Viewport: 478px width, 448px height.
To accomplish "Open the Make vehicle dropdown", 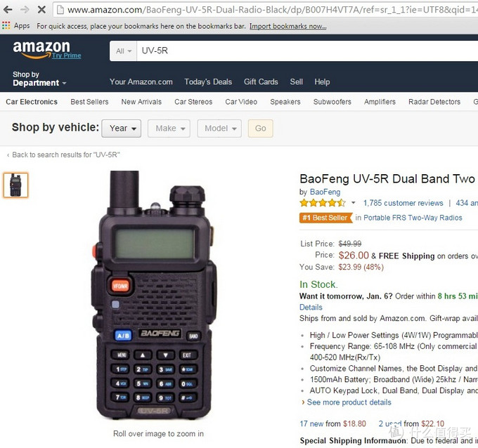I will (169, 129).
